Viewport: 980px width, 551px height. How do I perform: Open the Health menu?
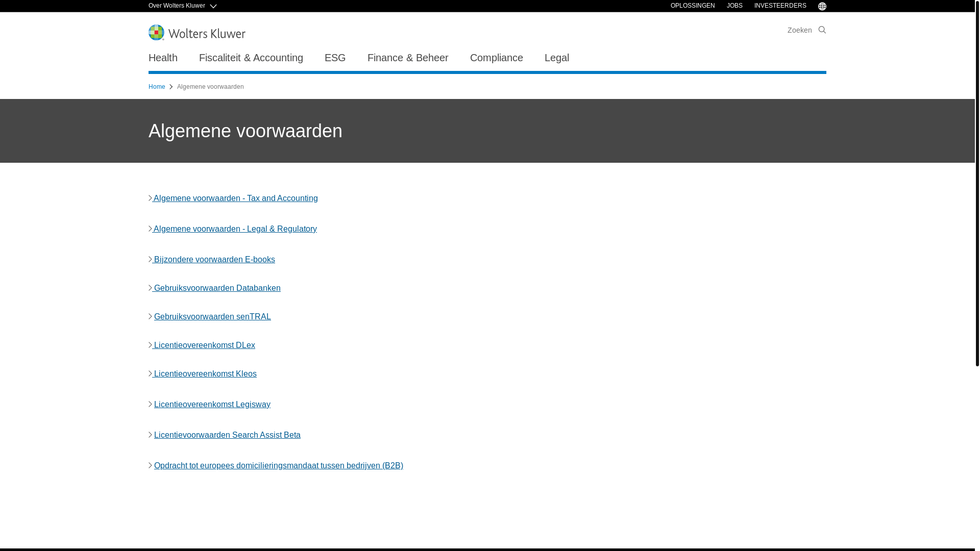pyautogui.click(x=163, y=58)
